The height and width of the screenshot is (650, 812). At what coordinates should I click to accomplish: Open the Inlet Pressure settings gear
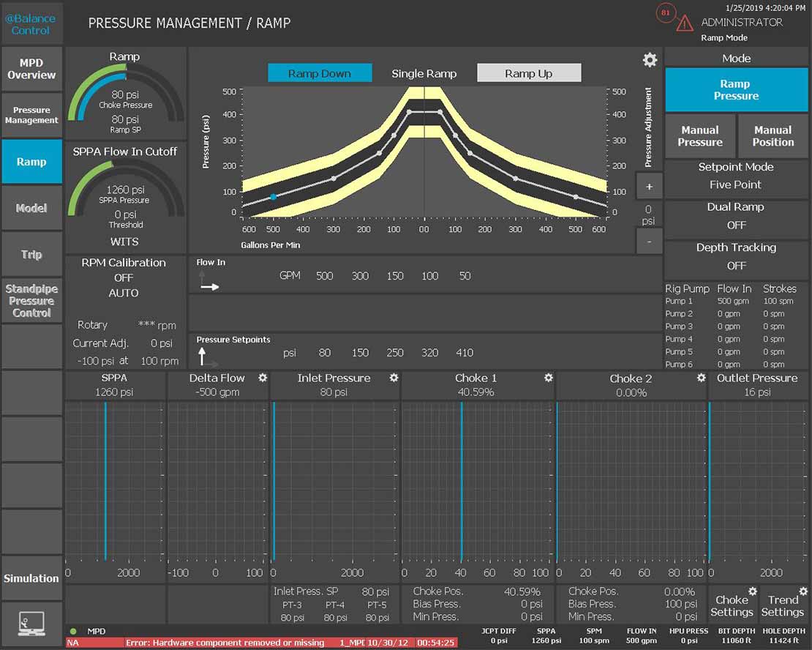coord(394,377)
